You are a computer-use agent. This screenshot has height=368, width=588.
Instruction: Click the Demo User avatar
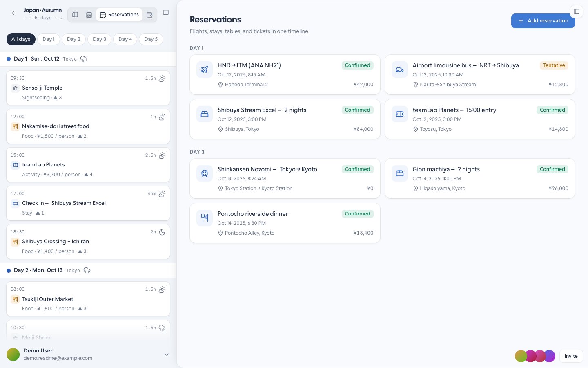click(13, 355)
